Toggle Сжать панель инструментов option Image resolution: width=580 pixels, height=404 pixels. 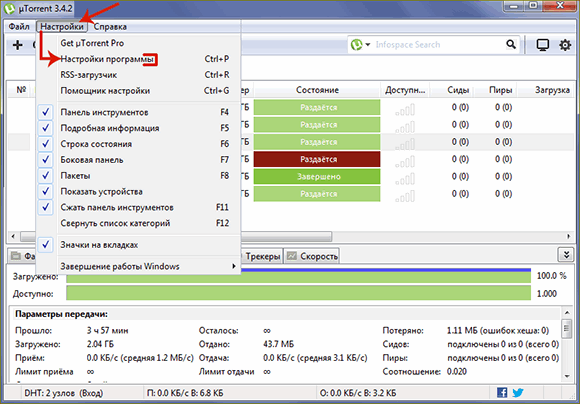138,208
